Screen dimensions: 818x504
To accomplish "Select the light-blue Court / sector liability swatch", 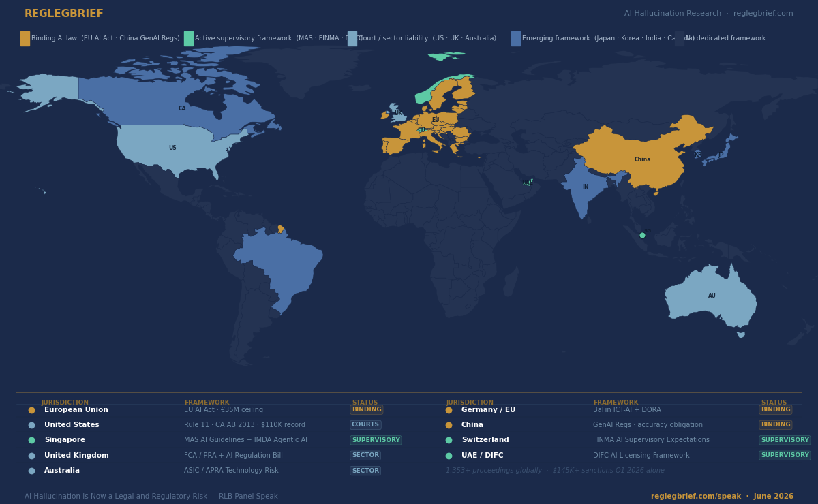I will (352, 39).
